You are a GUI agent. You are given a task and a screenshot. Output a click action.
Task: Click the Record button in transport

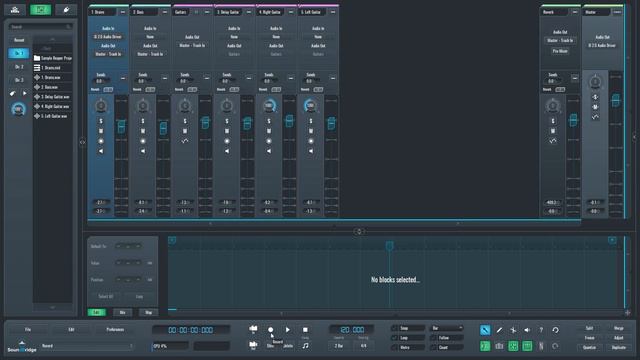point(270,330)
